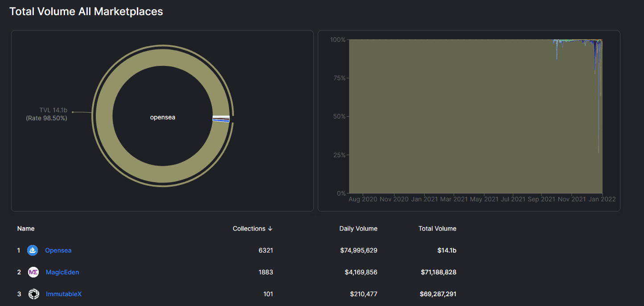Click the ImmutableX logo icon

click(x=33, y=294)
